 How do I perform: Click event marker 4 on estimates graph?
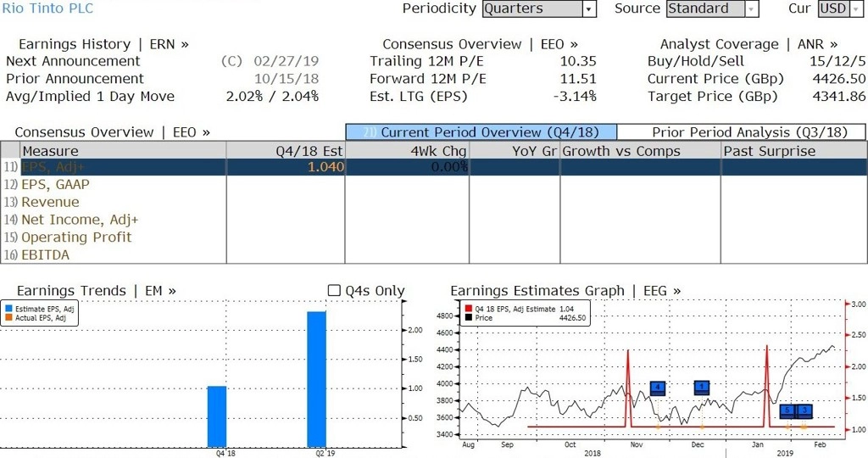point(657,388)
